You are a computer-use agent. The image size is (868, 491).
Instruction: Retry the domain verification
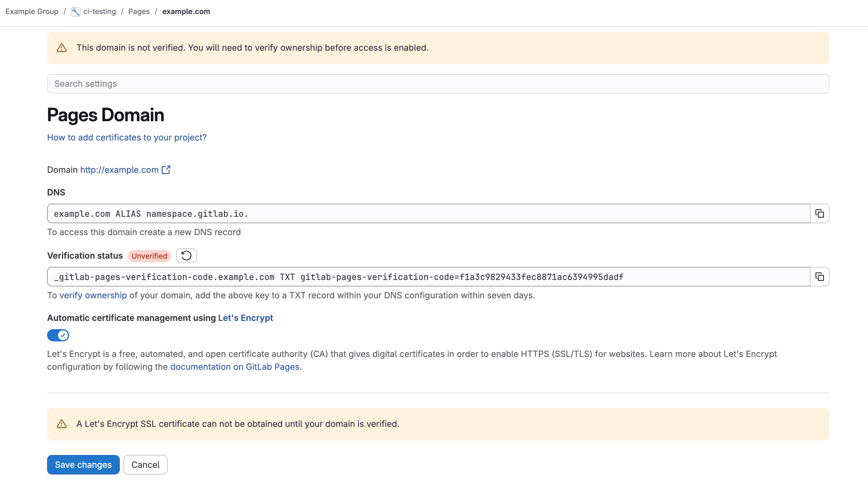(186, 256)
